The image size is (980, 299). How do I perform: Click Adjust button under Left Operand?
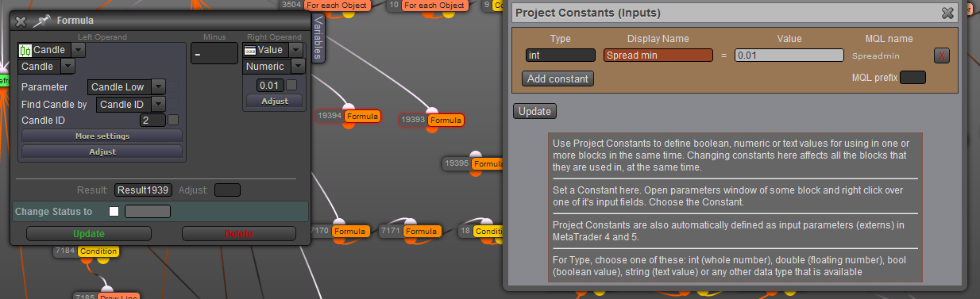102,151
